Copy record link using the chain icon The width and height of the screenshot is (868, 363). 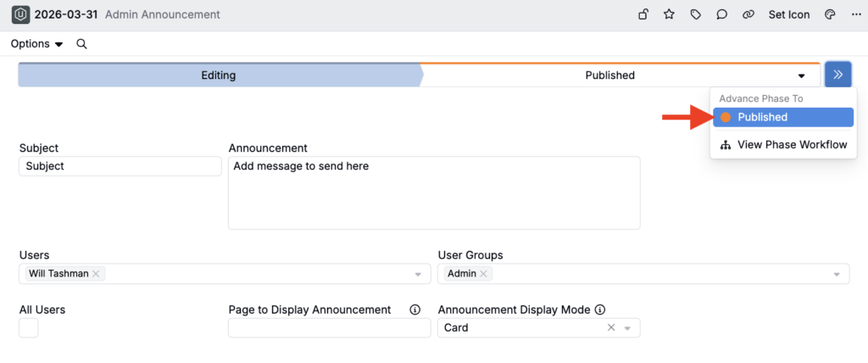point(748,15)
